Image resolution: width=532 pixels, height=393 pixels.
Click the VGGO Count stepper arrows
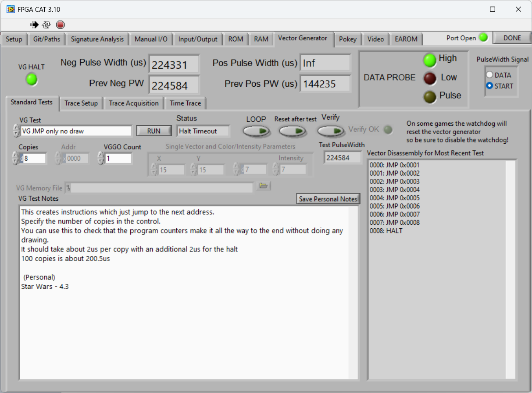click(x=101, y=158)
